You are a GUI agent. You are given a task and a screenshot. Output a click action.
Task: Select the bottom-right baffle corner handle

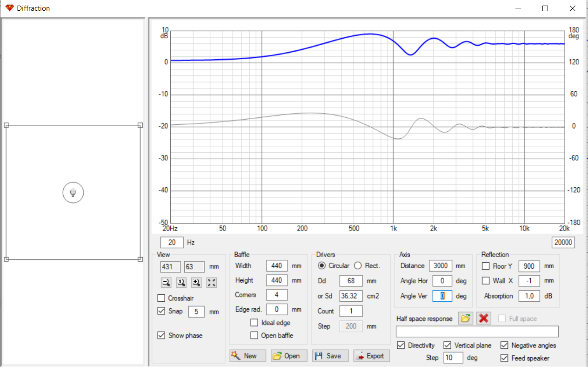(140, 259)
